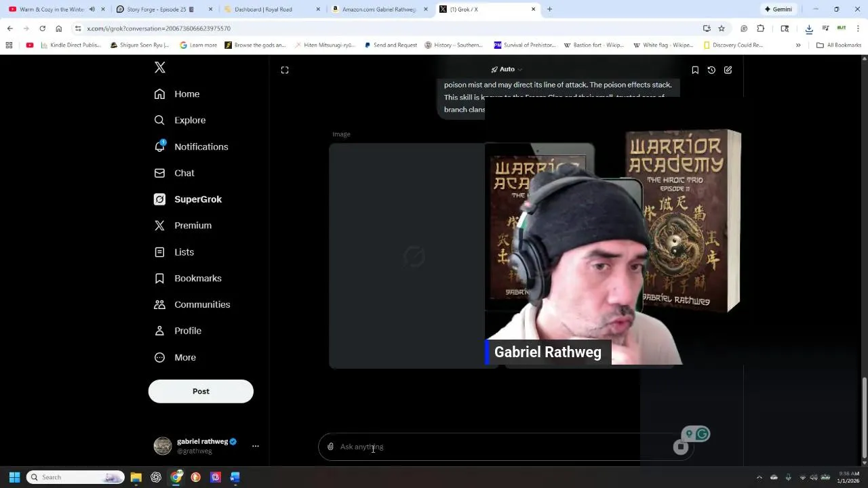Open the apps grid in bookmarks bar
Screen dimensions: 868x488
[x=9, y=45]
